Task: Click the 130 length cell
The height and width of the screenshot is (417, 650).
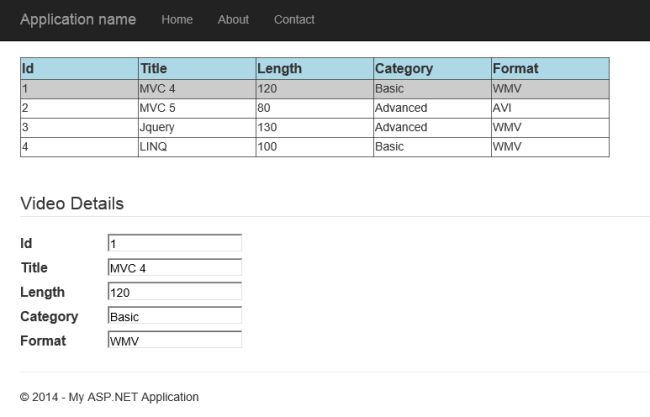Action: (x=314, y=127)
